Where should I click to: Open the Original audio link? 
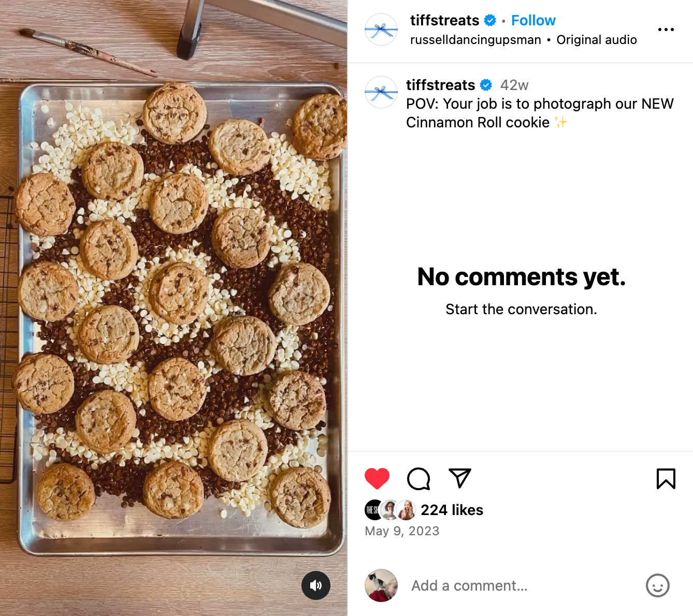(x=597, y=40)
